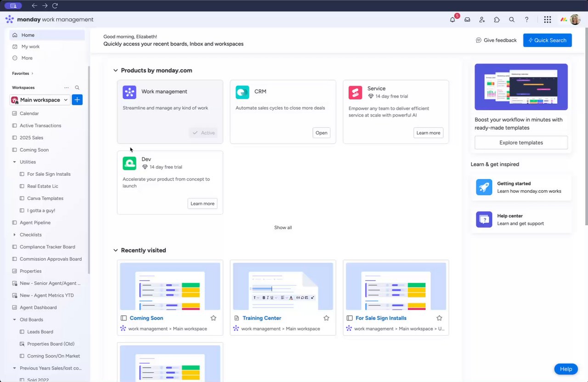Click Give feedback
Screen dimensions: 588x382
tap(496, 40)
